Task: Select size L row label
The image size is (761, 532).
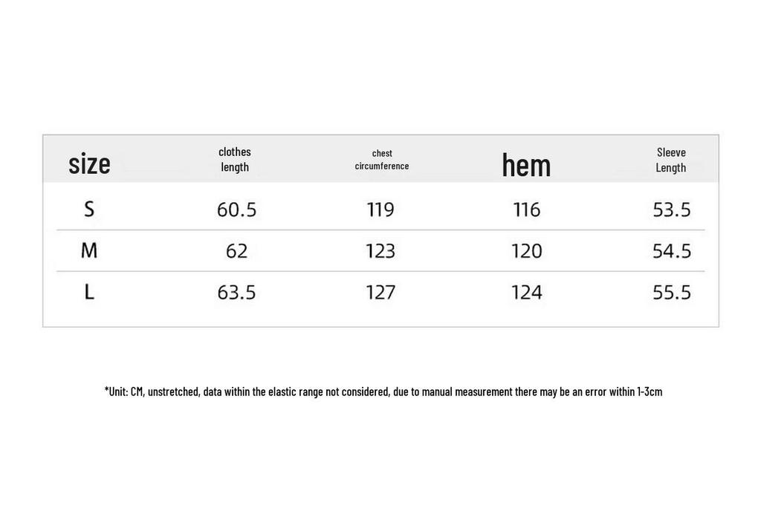Action: click(x=89, y=292)
